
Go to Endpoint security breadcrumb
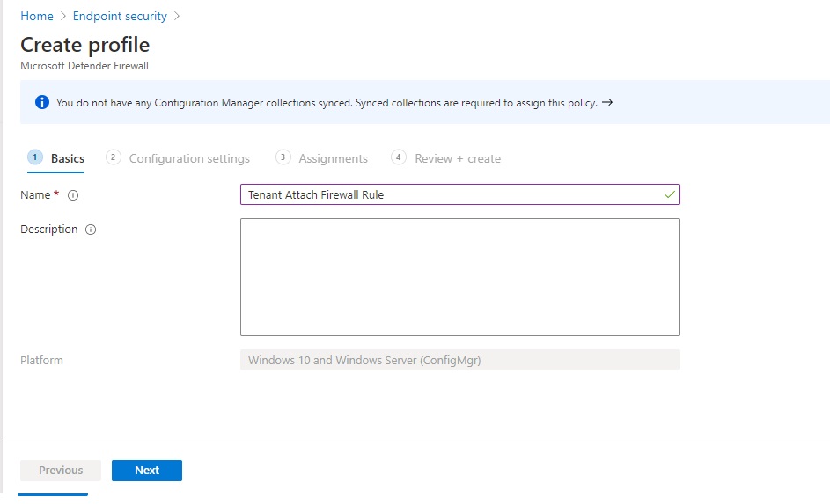tap(120, 16)
